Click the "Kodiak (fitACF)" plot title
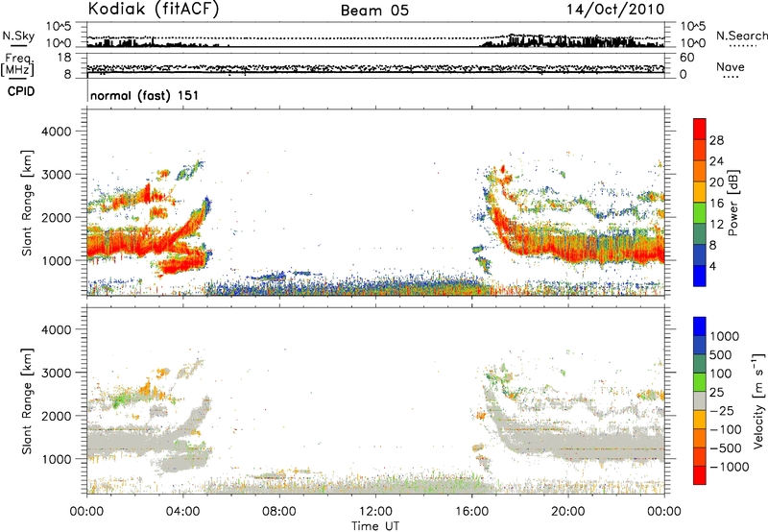The height and width of the screenshot is (532, 768). [154, 9]
